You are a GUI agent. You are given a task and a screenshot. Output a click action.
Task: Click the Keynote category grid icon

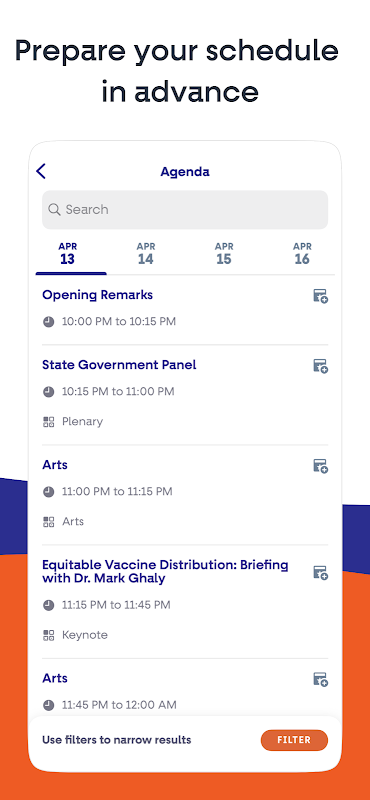tap(48, 635)
